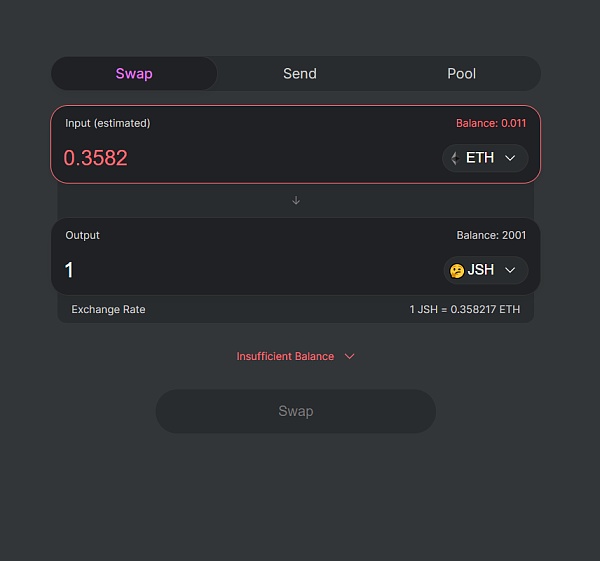Click the output balance of 2001
This screenshot has height=561, width=600.
tap(491, 235)
